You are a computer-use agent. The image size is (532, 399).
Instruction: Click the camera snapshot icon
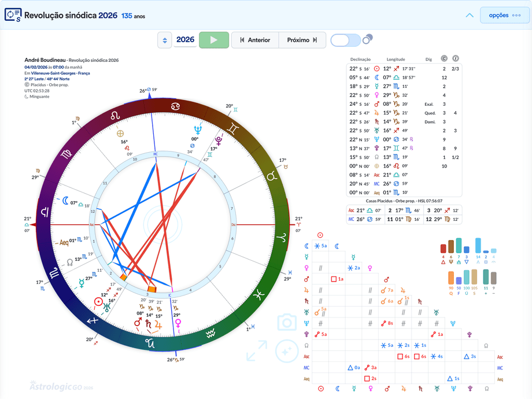(287, 322)
